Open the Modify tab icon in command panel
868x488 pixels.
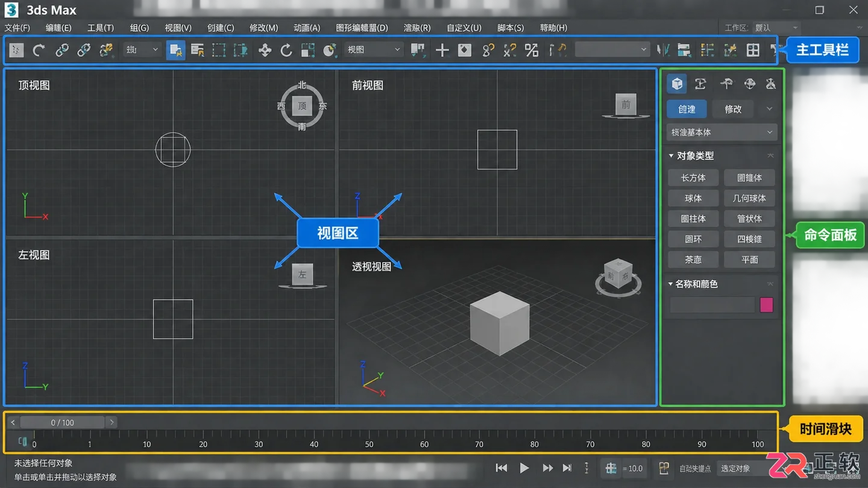click(x=700, y=84)
